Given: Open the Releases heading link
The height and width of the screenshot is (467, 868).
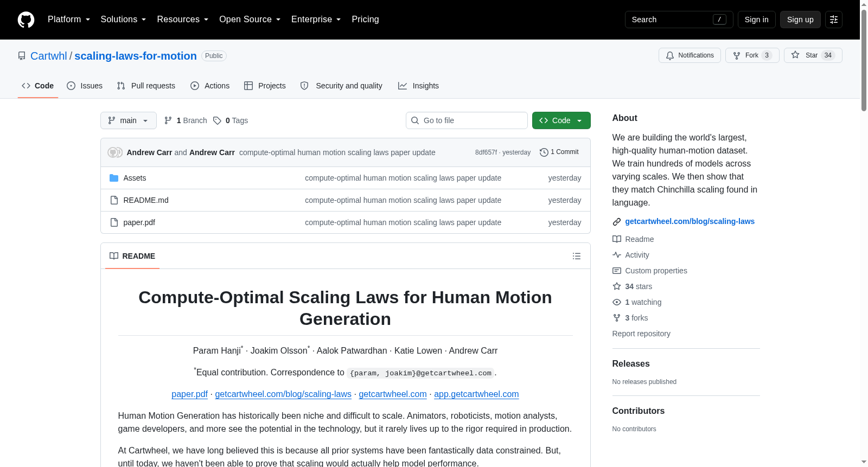Looking at the screenshot, I should pyautogui.click(x=631, y=364).
